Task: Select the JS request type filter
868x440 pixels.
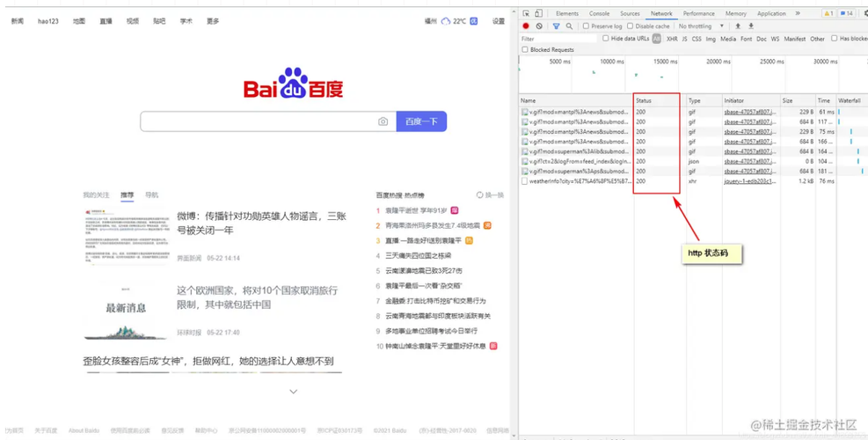Action: click(685, 39)
